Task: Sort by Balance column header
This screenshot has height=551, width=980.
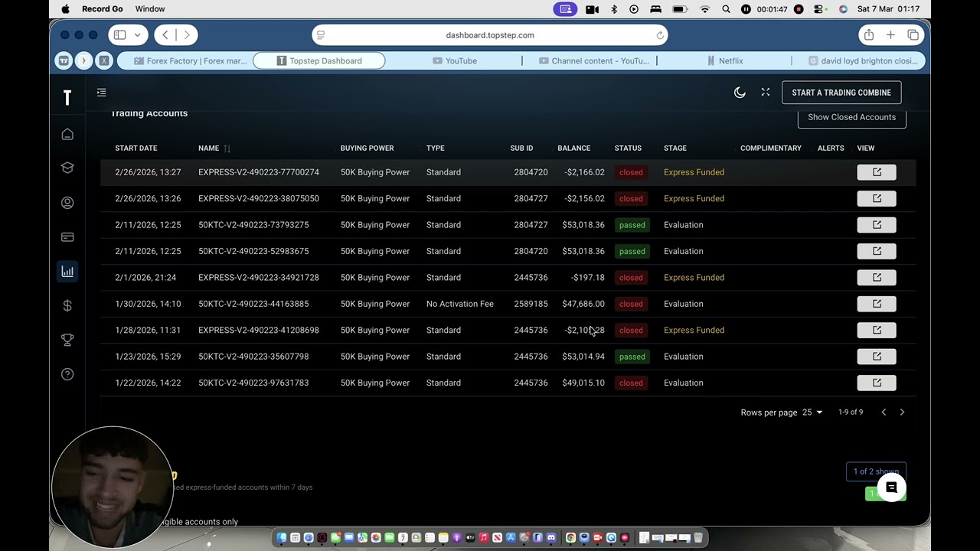Action: point(574,148)
